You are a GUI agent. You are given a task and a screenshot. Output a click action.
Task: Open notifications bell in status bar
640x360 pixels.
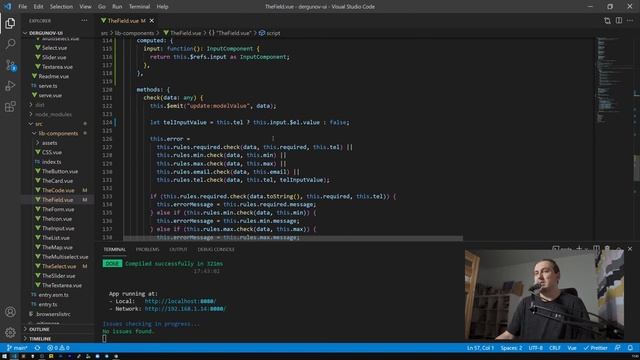[x=630, y=348]
